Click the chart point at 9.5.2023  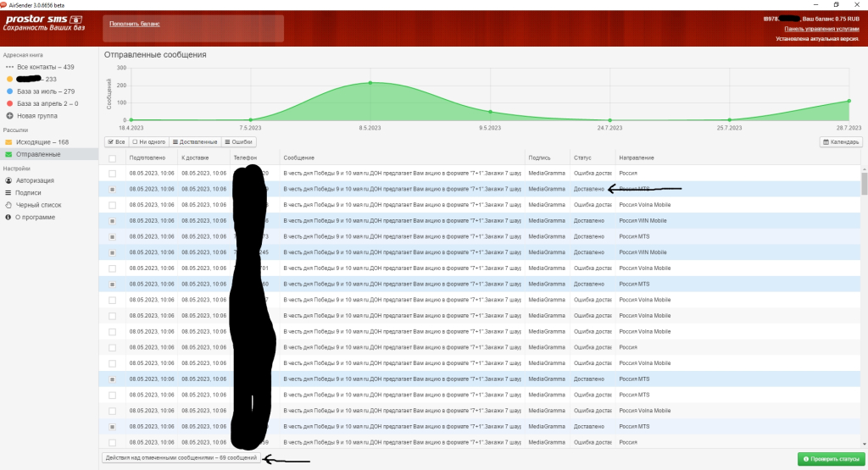(x=490, y=113)
